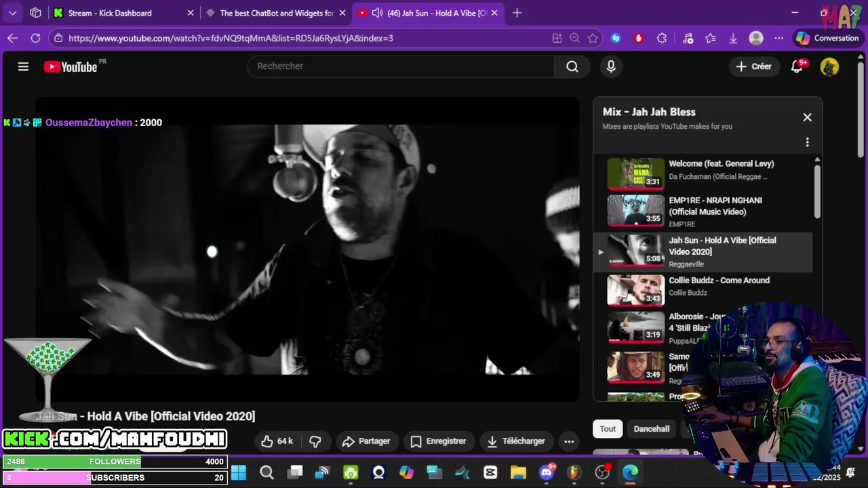868x488 pixels.
Task: Click the Shazam extension icon
Action: pos(616,39)
